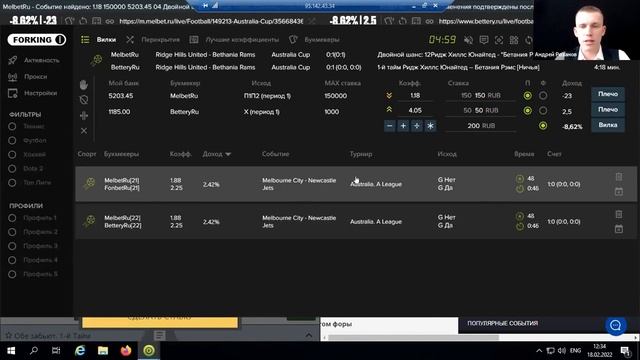Click the horizontal scrollbar in the bottom browser pane

click(x=413, y=338)
